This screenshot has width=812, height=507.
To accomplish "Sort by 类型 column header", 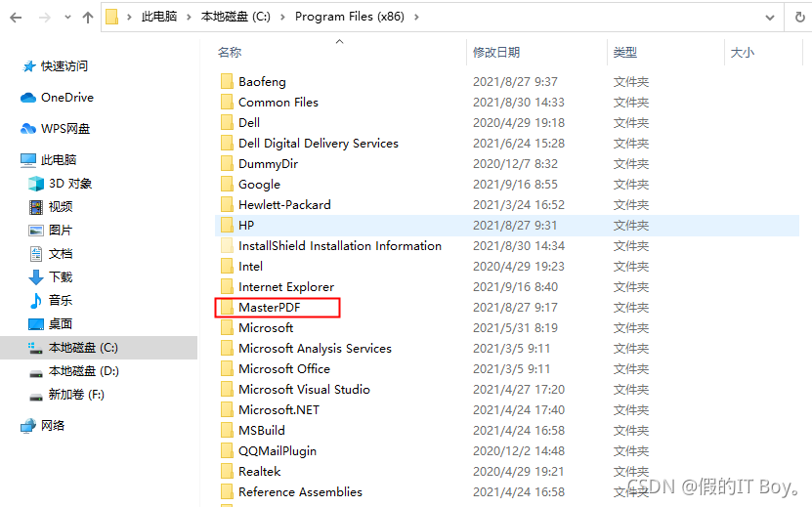I will [x=625, y=53].
